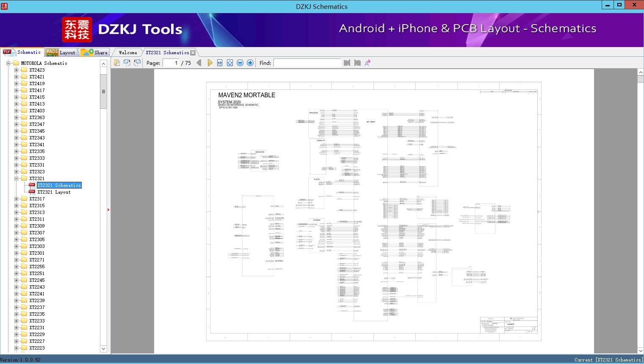Image resolution: width=644 pixels, height=364 pixels.
Task: Click the PDF icon for XT2321 Schematics
Action: (32, 185)
